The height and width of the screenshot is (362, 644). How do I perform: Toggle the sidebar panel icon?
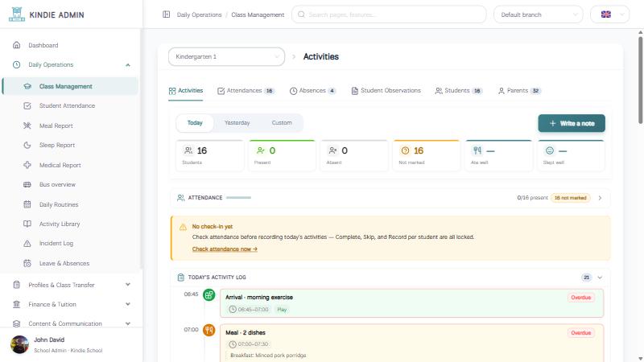click(167, 14)
